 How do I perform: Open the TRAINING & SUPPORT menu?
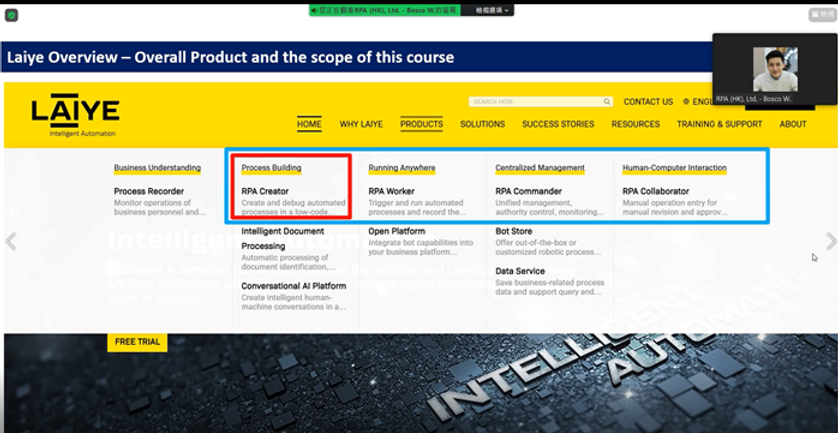tap(719, 124)
